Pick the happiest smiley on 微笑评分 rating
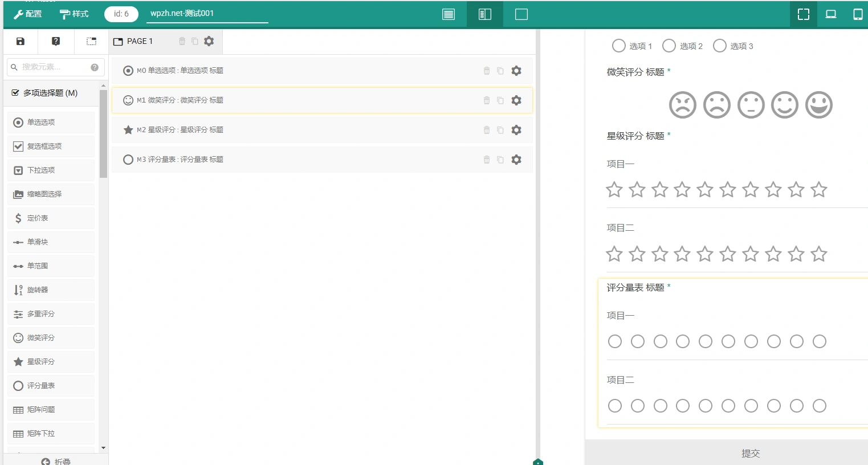Screen dimensions: 868x465 (819, 105)
